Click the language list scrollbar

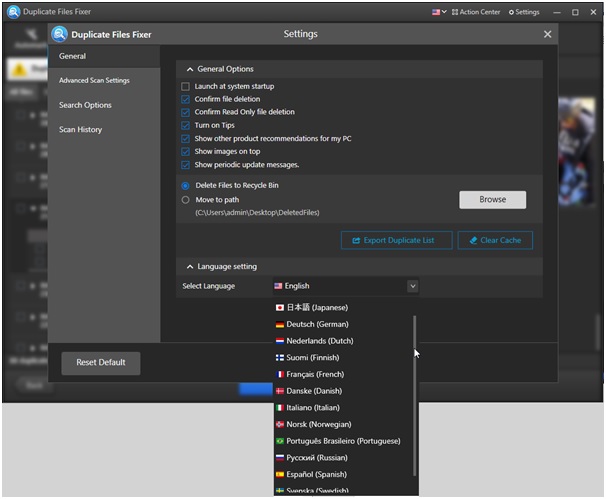tap(414, 396)
